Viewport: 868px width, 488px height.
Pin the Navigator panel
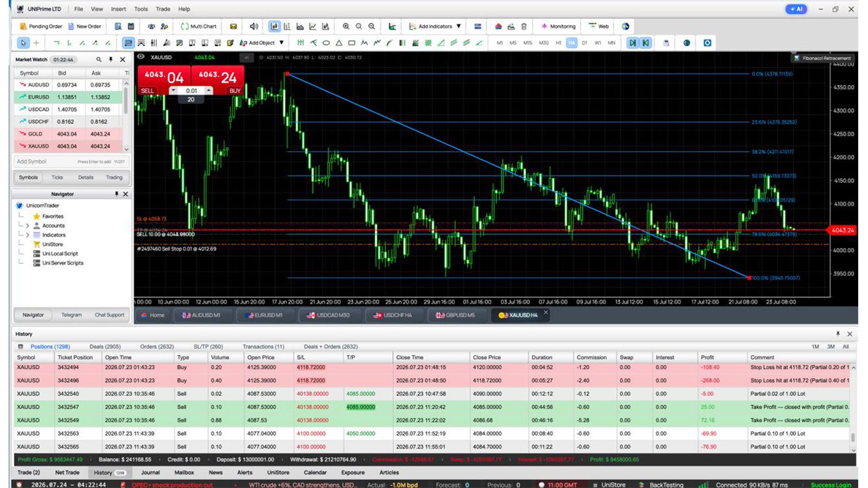[x=116, y=194]
